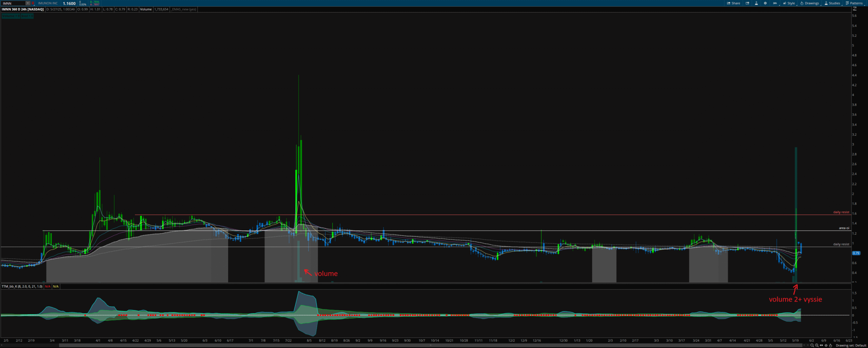The height and width of the screenshot is (348, 868).
Task: Click the Share button
Action: (x=733, y=3)
